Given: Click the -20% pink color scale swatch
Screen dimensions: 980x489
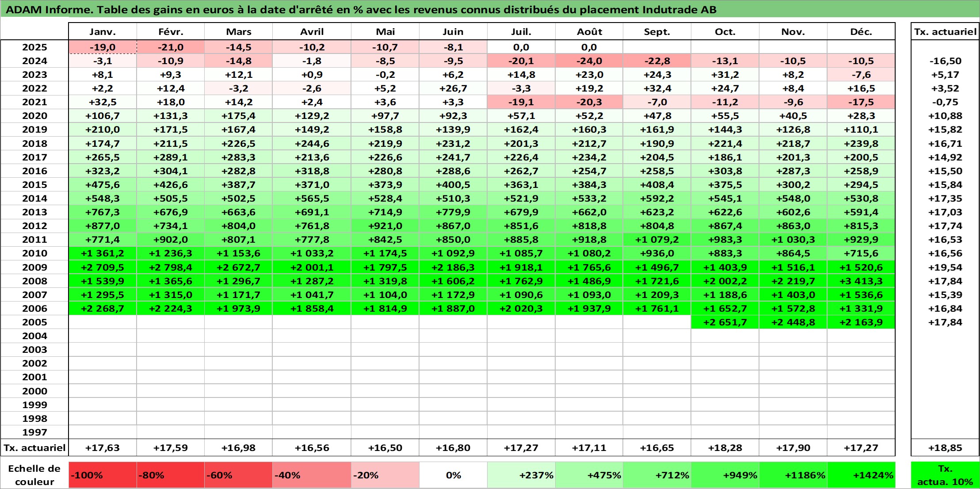Looking at the screenshot, I should click(385, 475).
